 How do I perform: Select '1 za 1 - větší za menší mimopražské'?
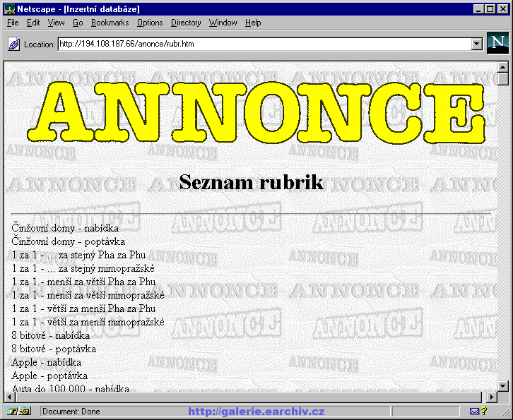pos(88,322)
